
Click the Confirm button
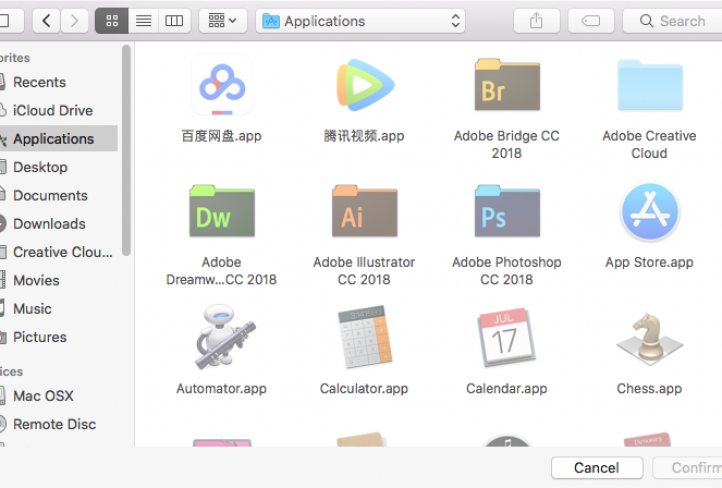687,468
